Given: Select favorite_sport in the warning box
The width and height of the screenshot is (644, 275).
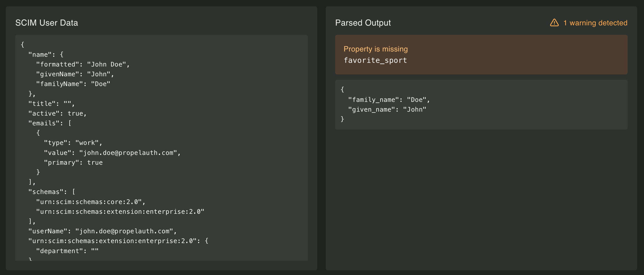Looking at the screenshot, I should (x=375, y=60).
